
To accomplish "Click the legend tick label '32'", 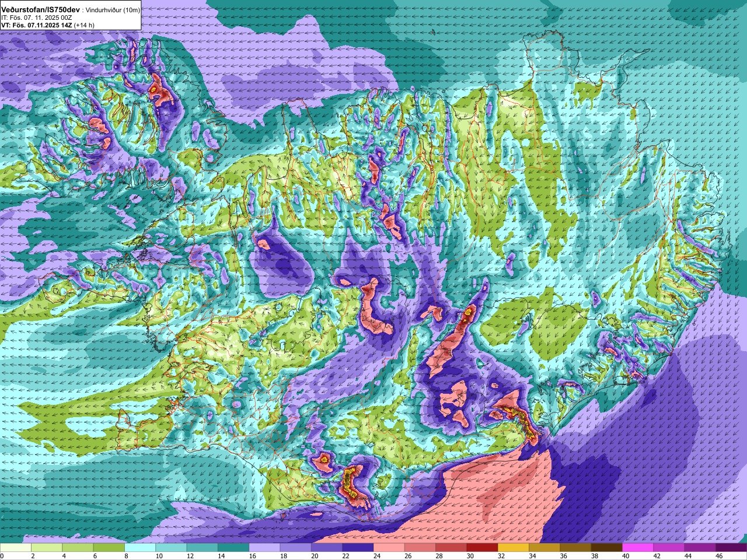I will point(501,556).
